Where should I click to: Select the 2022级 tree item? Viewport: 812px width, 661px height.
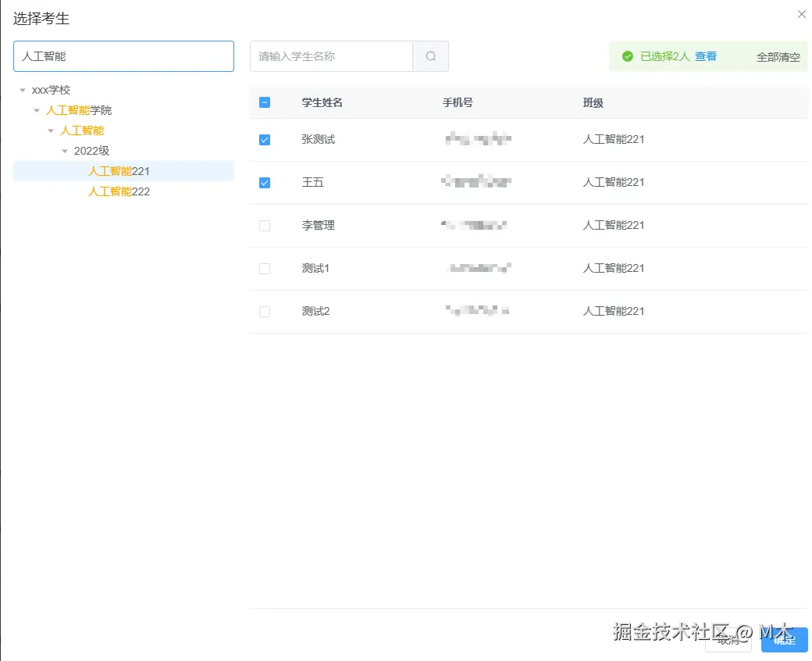tap(91, 151)
